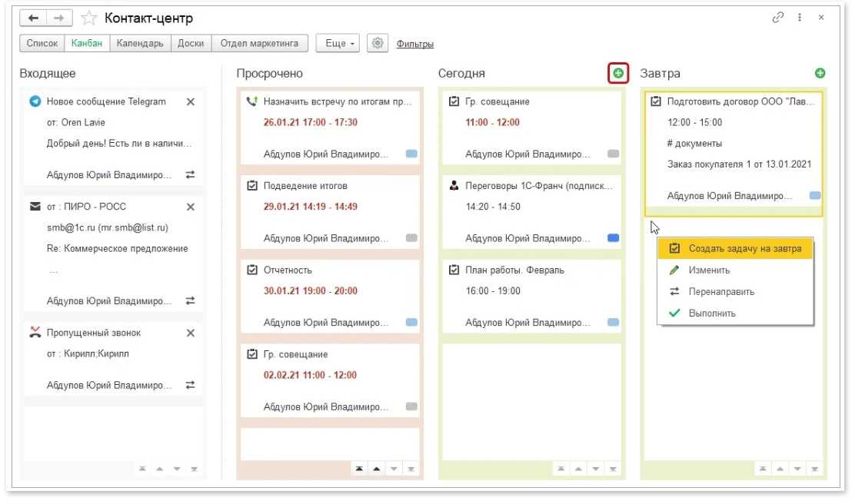Click the green add button in Завтра column
The width and height of the screenshot is (855, 504).
[820, 74]
